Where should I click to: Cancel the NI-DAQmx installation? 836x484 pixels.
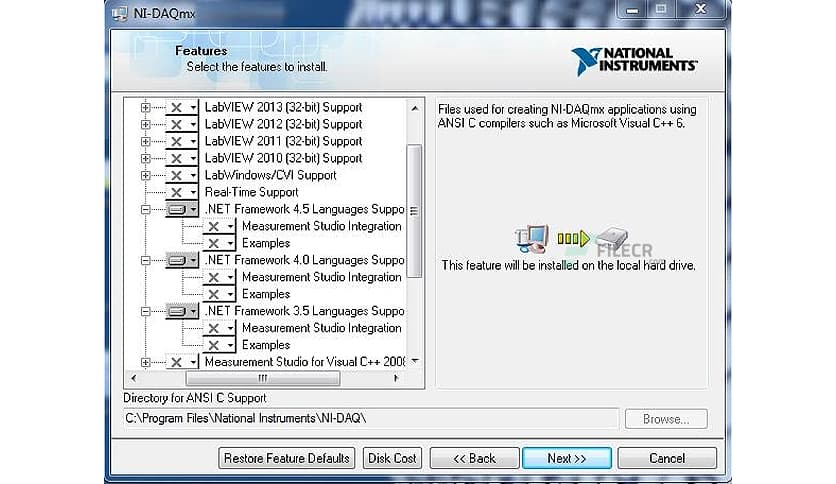pos(667,458)
